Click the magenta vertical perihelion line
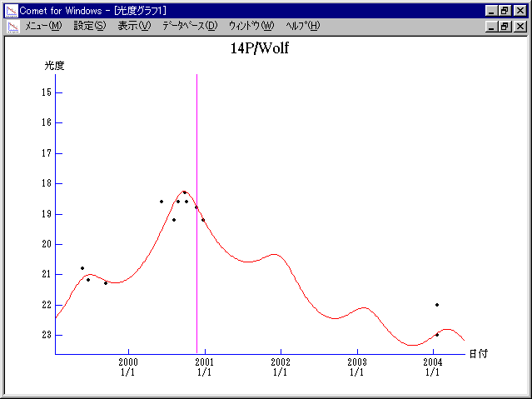 (x=196, y=275)
